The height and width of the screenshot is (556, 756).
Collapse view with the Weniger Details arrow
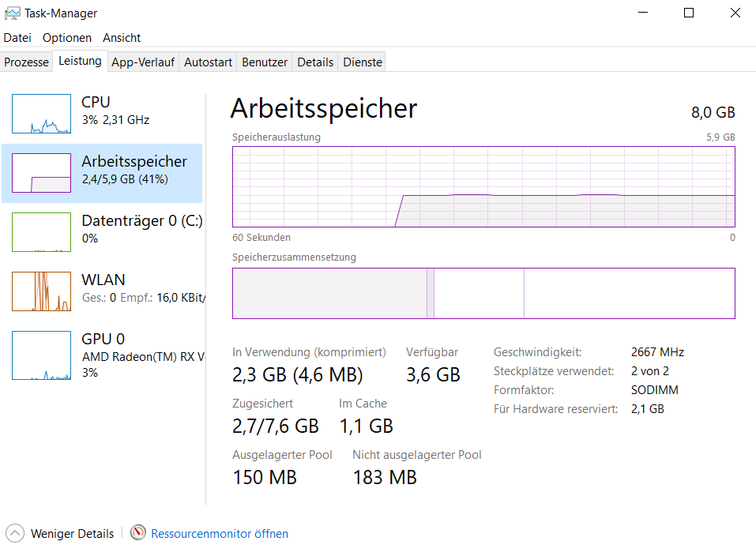pos(15,533)
